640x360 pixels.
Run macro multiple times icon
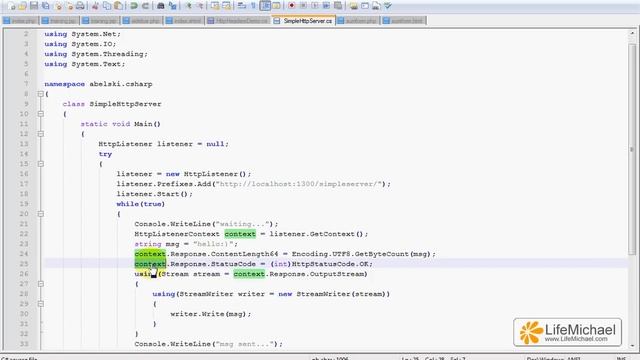(x=326, y=6)
